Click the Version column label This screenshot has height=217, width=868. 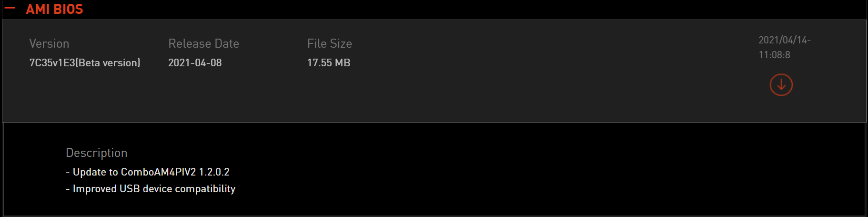49,43
